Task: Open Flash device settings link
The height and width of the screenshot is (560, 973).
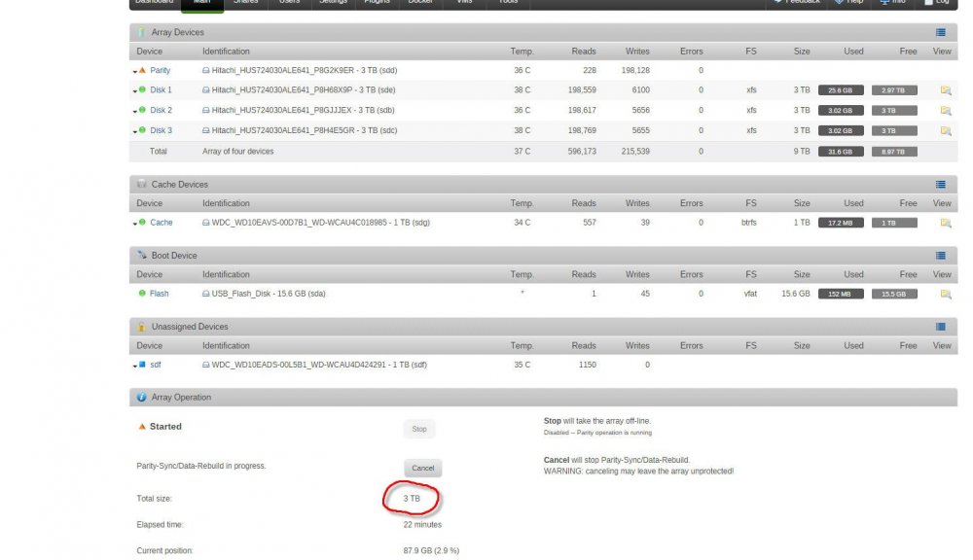Action: pos(159,294)
